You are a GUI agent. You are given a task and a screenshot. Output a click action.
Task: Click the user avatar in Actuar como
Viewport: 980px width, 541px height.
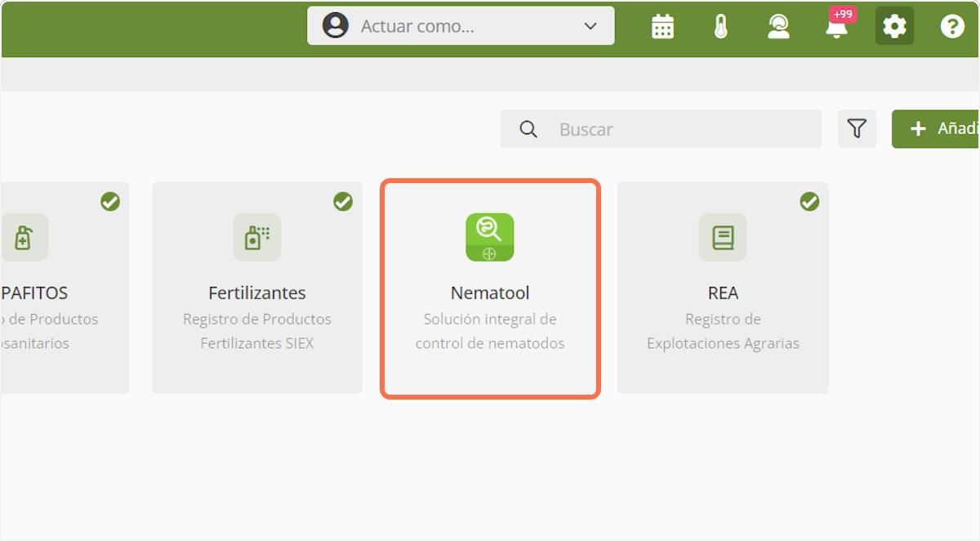pos(335,26)
